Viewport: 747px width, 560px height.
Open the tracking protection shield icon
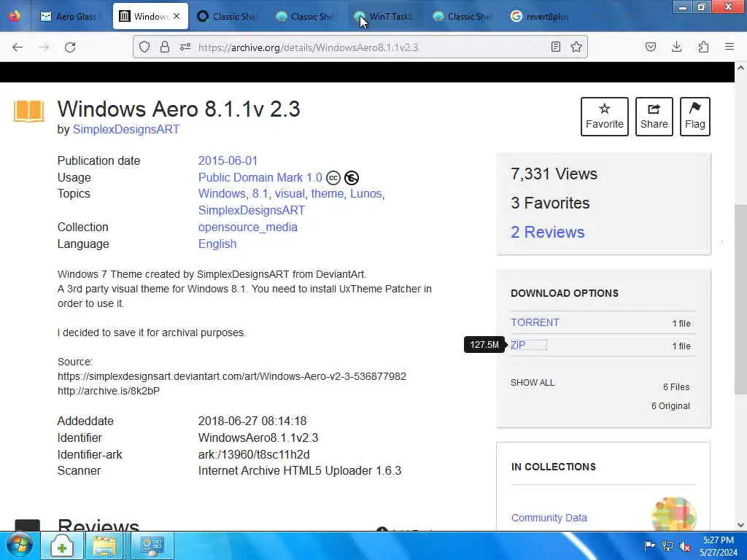pyautogui.click(x=144, y=47)
